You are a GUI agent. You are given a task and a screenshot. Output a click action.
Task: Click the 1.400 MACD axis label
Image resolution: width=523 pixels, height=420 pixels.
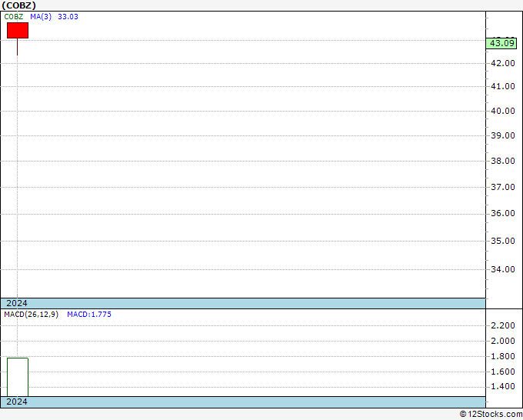point(503,387)
